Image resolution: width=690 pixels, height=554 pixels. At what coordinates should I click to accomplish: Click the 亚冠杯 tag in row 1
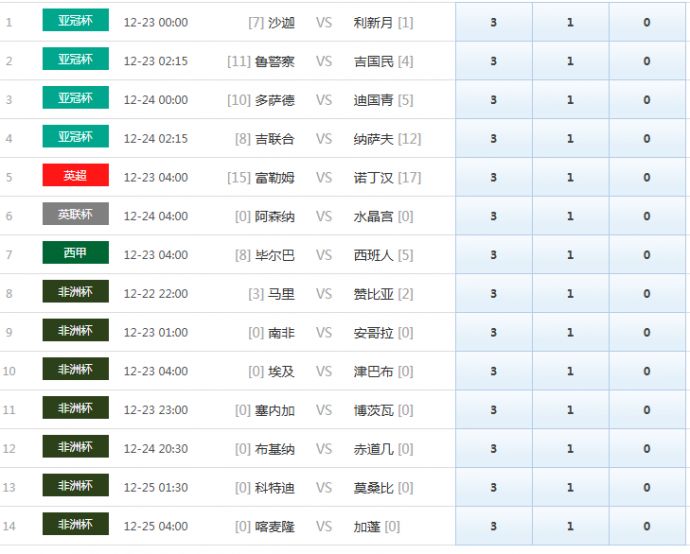pos(75,21)
